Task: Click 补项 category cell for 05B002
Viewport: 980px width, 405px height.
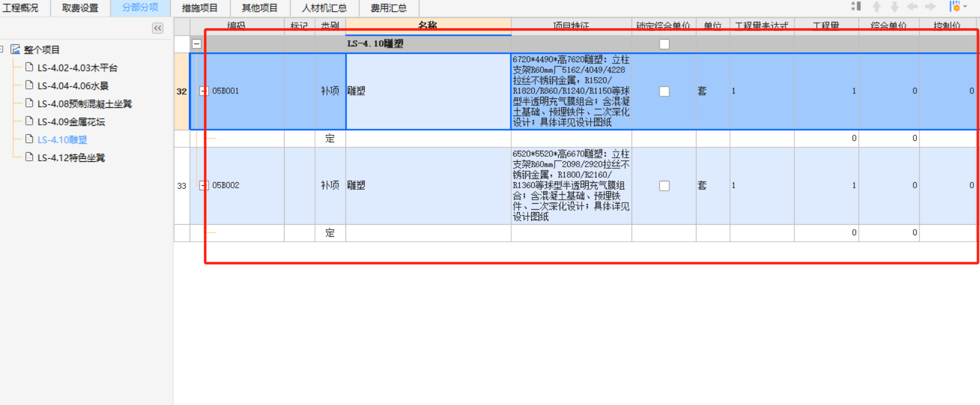Action: click(330, 185)
